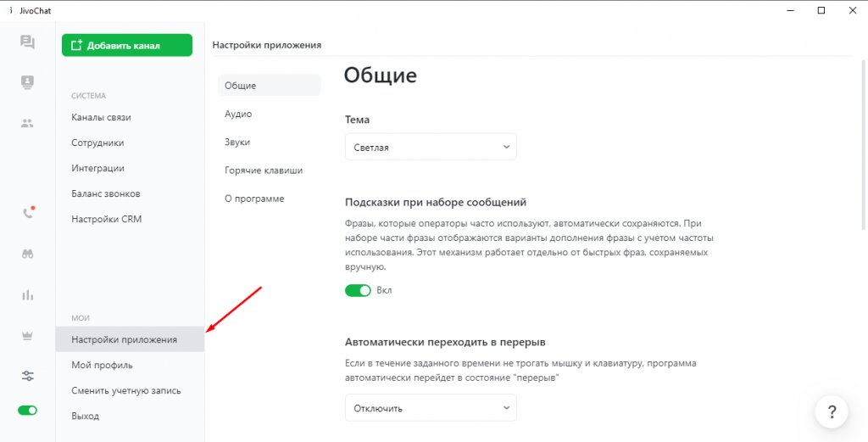This screenshot has width=868, height=442.
Task: Open the visitors binoculars icon
Action: point(28,255)
